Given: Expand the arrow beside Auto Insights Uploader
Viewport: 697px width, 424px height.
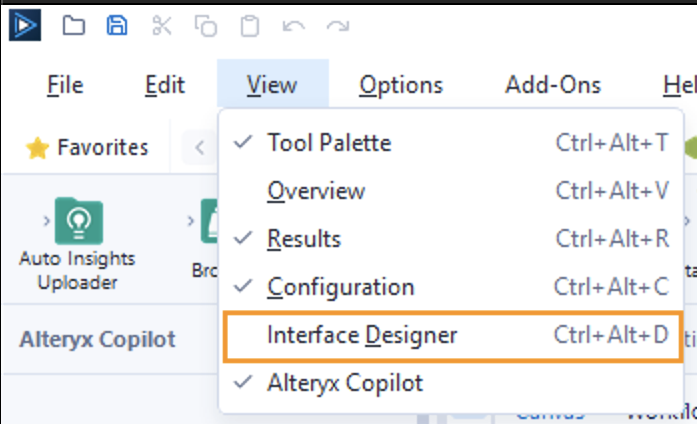Looking at the screenshot, I should click(x=47, y=220).
